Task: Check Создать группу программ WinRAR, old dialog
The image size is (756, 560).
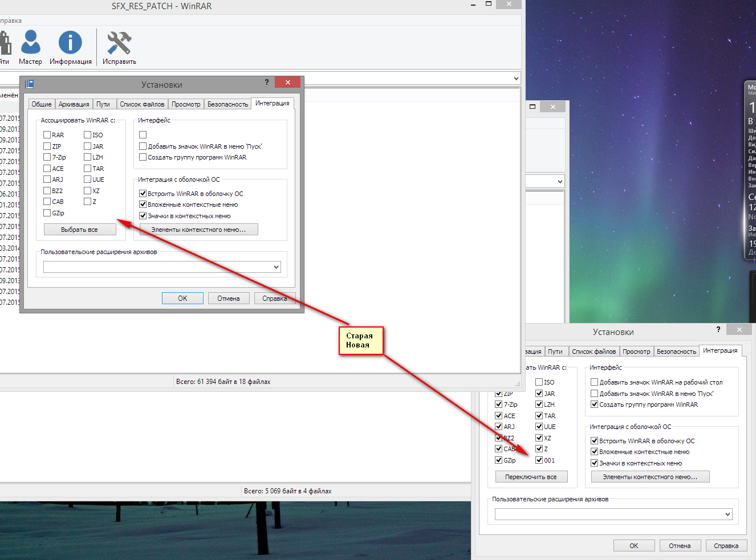Action: [143, 157]
